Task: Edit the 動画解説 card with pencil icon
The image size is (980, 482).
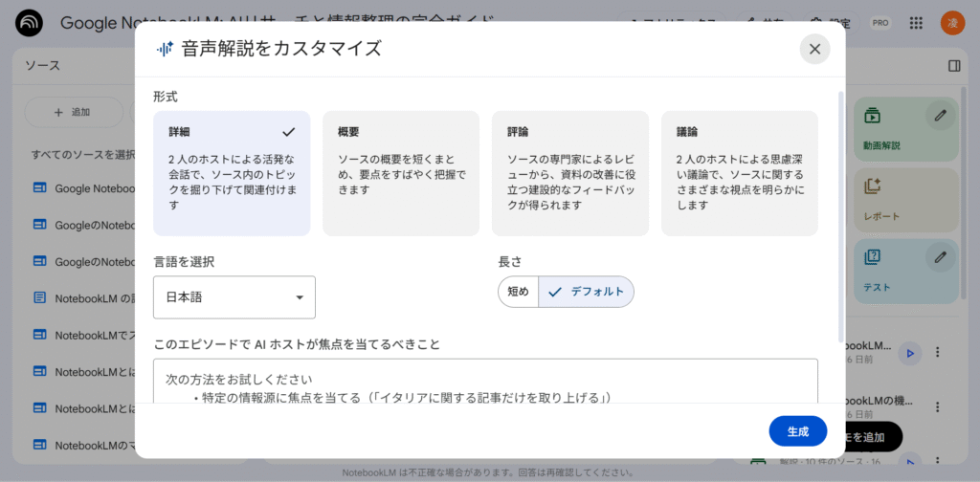Action: coord(941,116)
